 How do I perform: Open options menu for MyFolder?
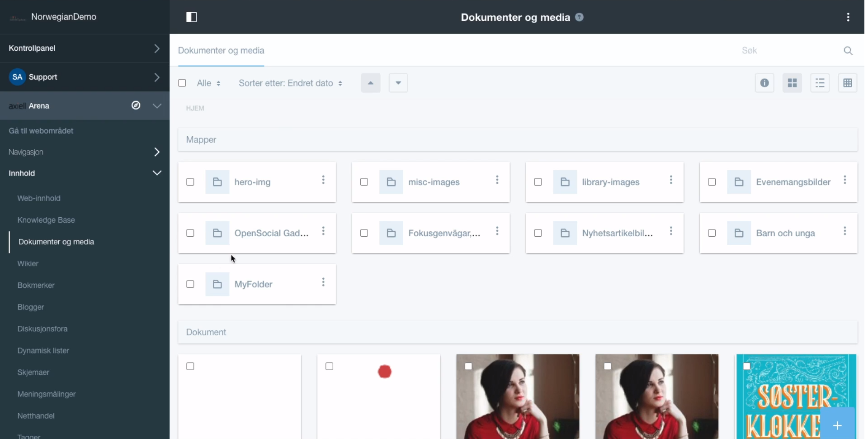(x=323, y=283)
